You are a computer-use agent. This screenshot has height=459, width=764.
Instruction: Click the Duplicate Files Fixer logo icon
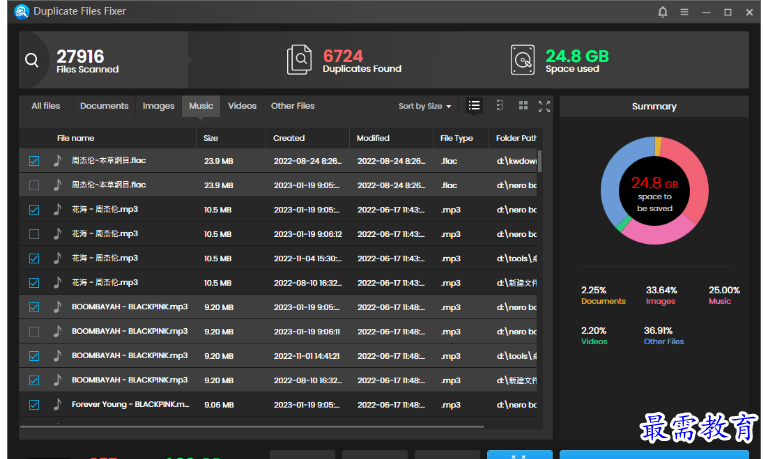tap(21, 11)
